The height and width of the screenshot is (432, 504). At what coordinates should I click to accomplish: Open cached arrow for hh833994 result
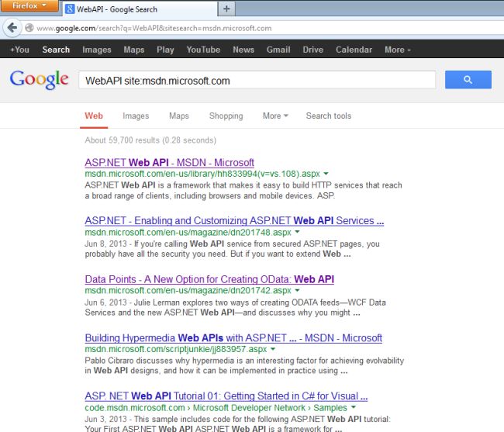(x=326, y=174)
